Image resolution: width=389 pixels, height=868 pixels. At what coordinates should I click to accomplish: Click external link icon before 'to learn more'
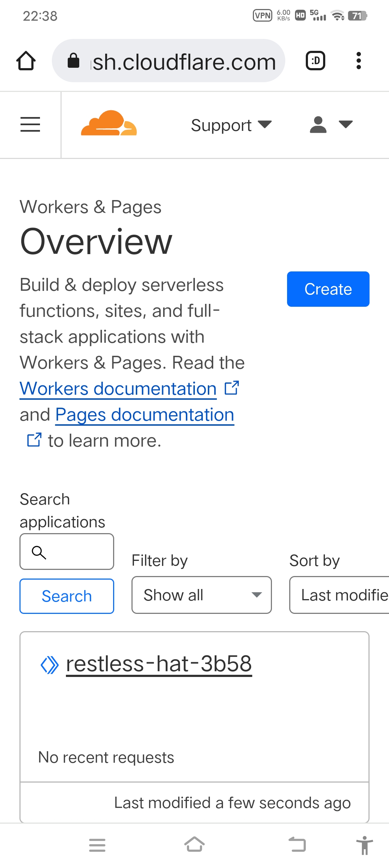pyautogui.click(x=34, y=440)
